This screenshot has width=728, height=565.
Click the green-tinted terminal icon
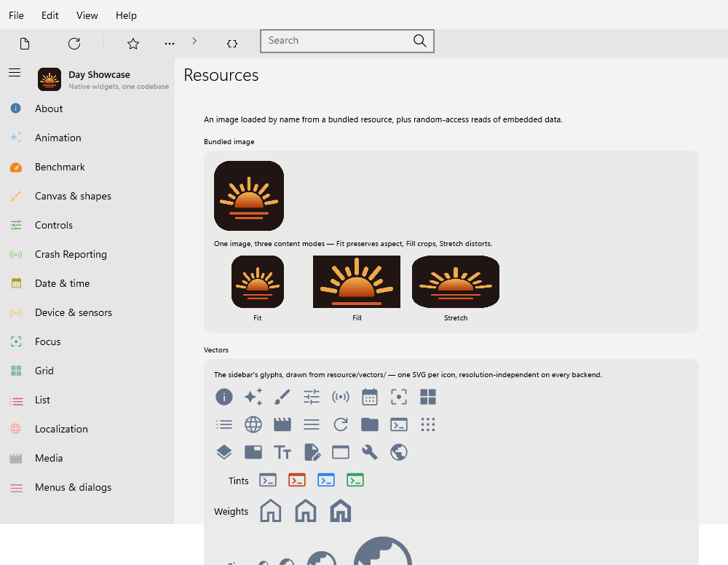pos(355,480)
